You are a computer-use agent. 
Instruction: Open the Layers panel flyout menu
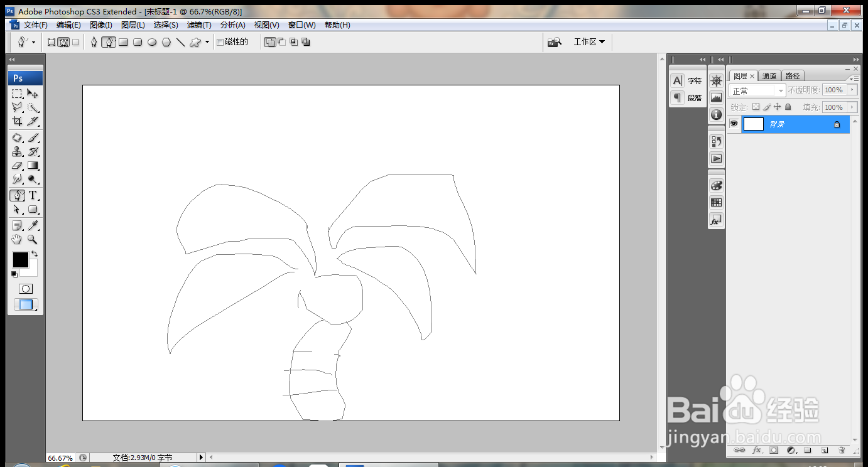(853, 78)
